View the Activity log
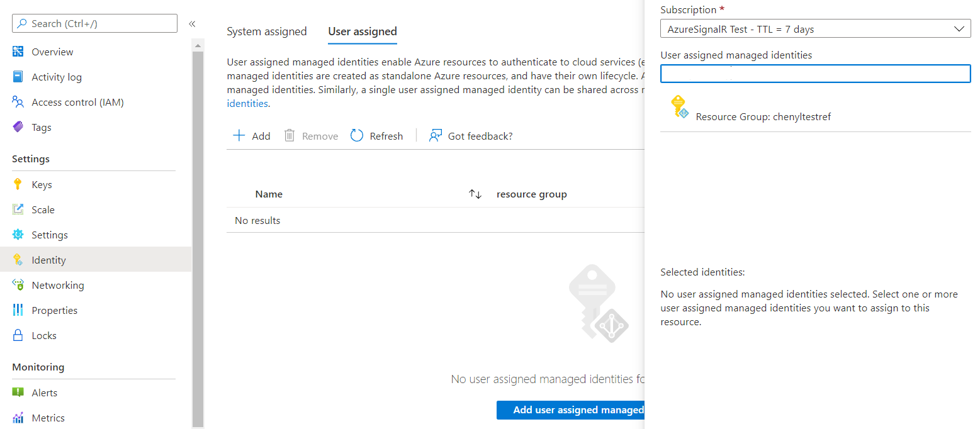The image size is (980, 429). 56,76
